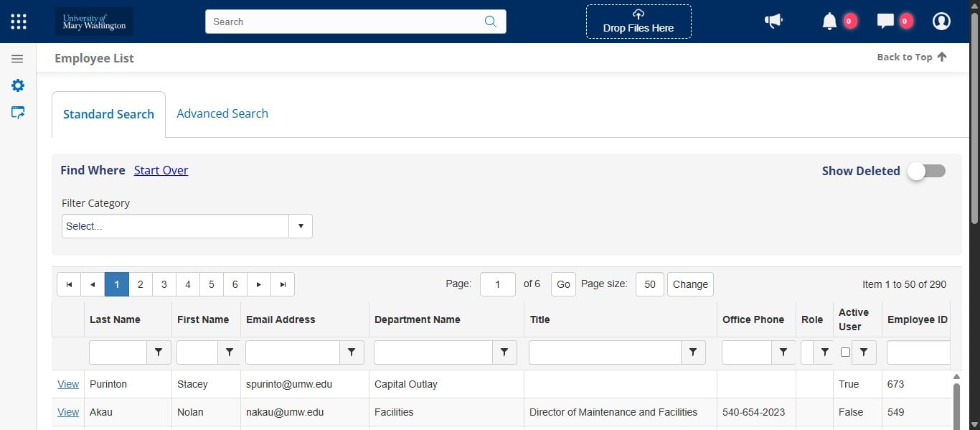Open the chat messages icon
The width and height of the screenshot is (980, 430).
coord(885,21)
